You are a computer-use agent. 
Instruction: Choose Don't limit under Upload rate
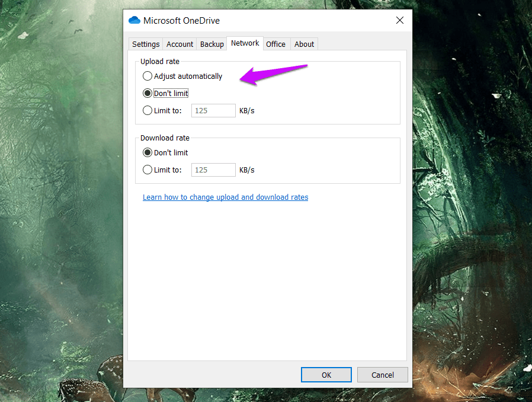[165, 93]
